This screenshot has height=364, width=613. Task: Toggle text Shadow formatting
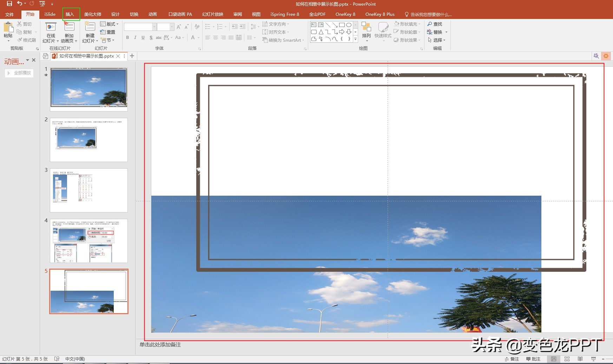(151, 38)
